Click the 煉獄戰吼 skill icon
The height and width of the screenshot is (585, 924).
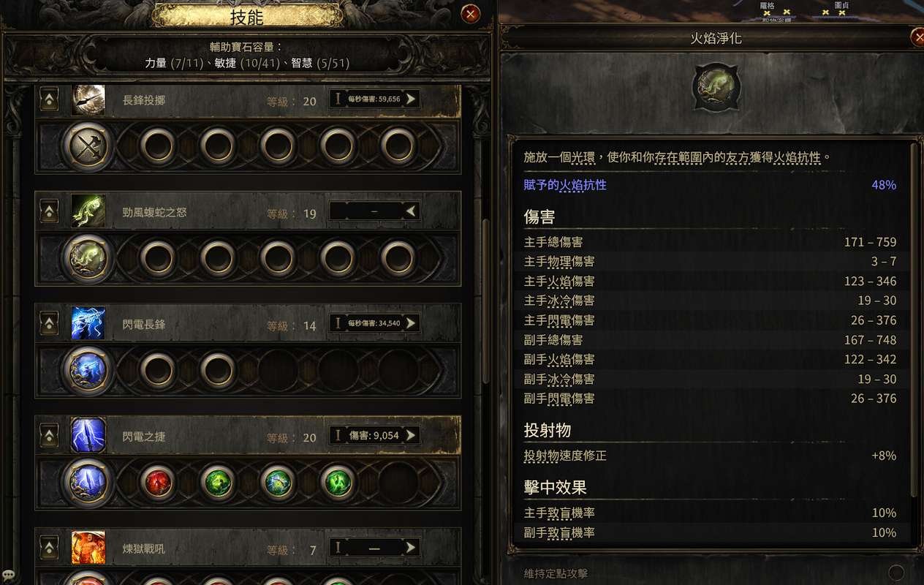(88, 548)
